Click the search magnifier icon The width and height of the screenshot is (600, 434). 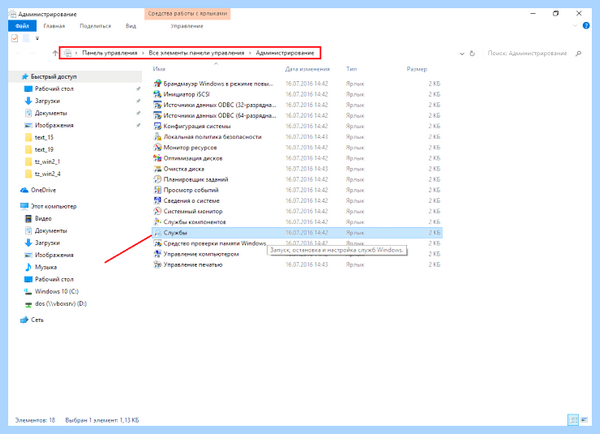pos(578,53)
